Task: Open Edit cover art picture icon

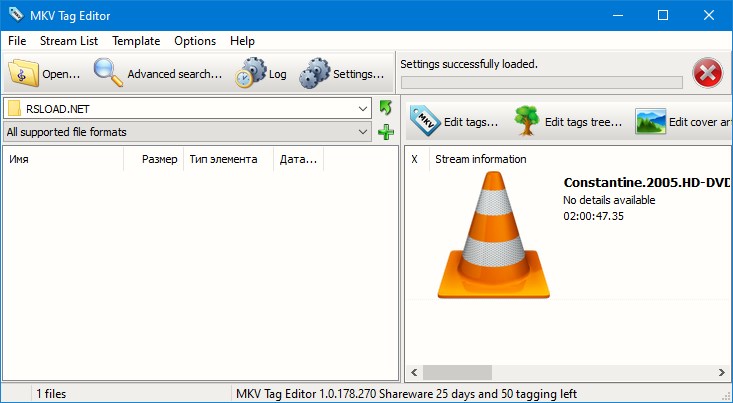Action: click(x=650, y=122)
